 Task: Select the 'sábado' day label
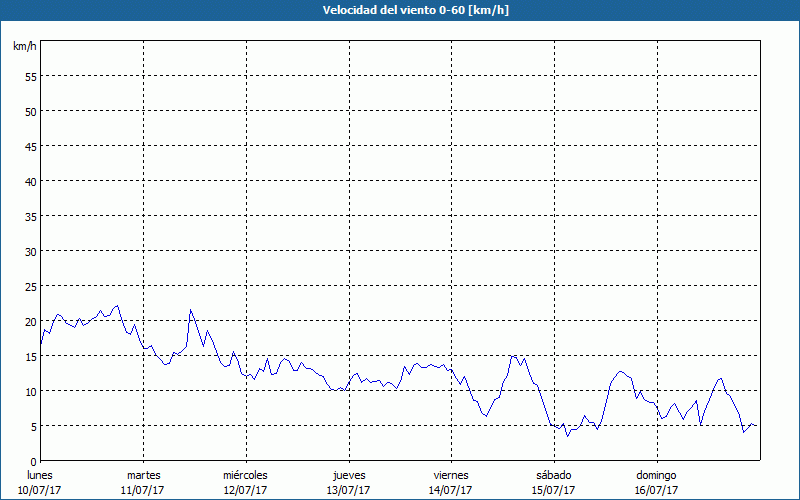pos(553,475)
